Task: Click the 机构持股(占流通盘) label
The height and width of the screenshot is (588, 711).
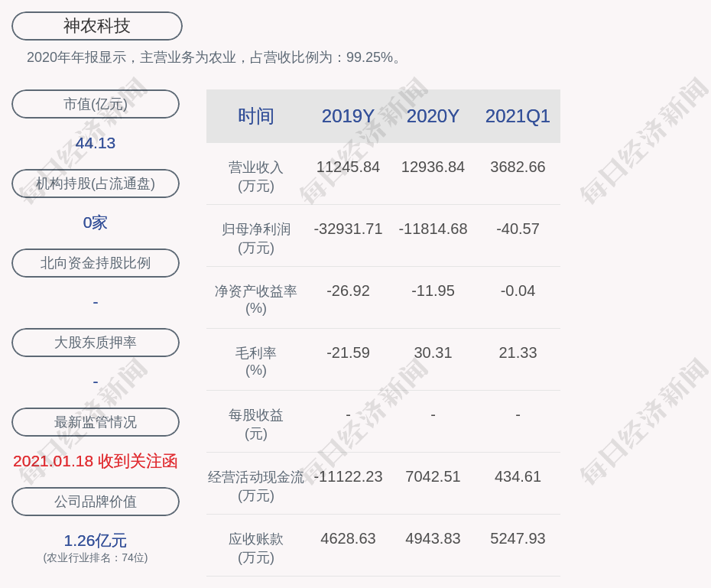Action: pyautogui.click(x=96, y=184)
